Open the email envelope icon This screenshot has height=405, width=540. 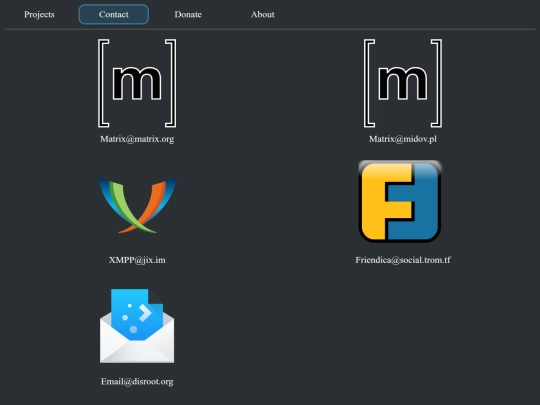click(x=137, y=326)
